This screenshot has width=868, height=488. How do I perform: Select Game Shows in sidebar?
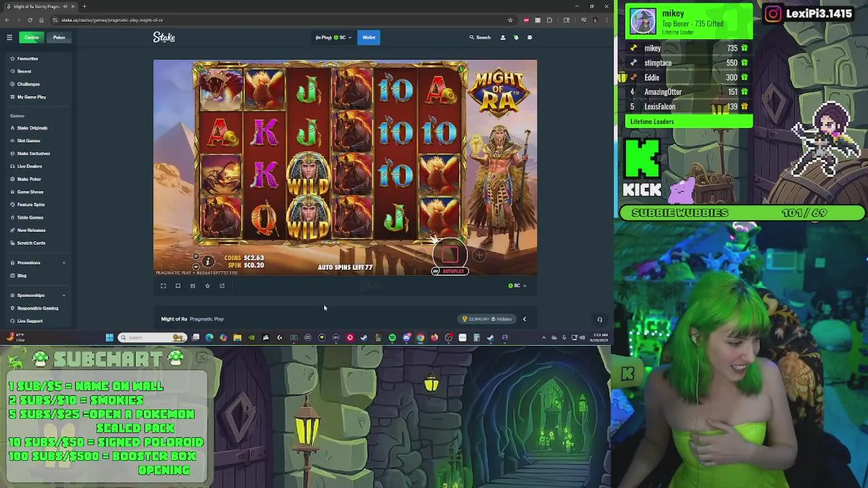coord(38,192)
